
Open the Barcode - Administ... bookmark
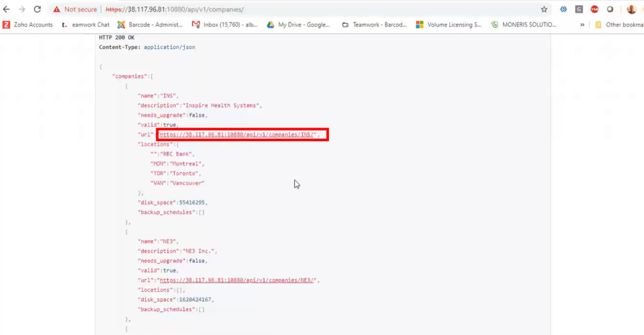point(150,24)
